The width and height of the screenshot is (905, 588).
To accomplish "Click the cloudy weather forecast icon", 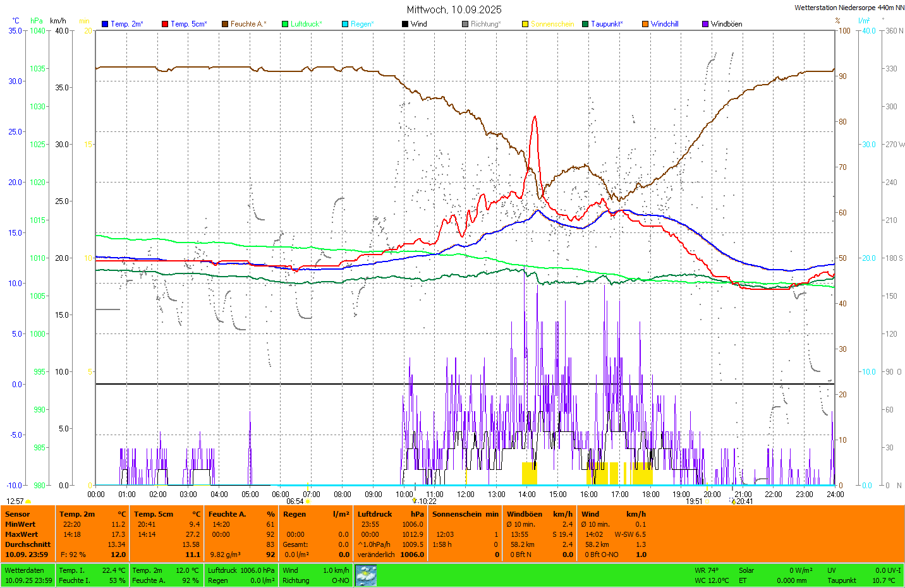I will click(x=366, y=575).
